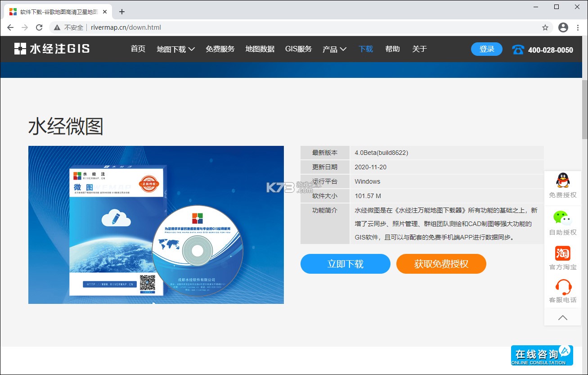Viewport: 588px width, 375px height.
Task: Open 免费服务 nav item
Action: 220,49
